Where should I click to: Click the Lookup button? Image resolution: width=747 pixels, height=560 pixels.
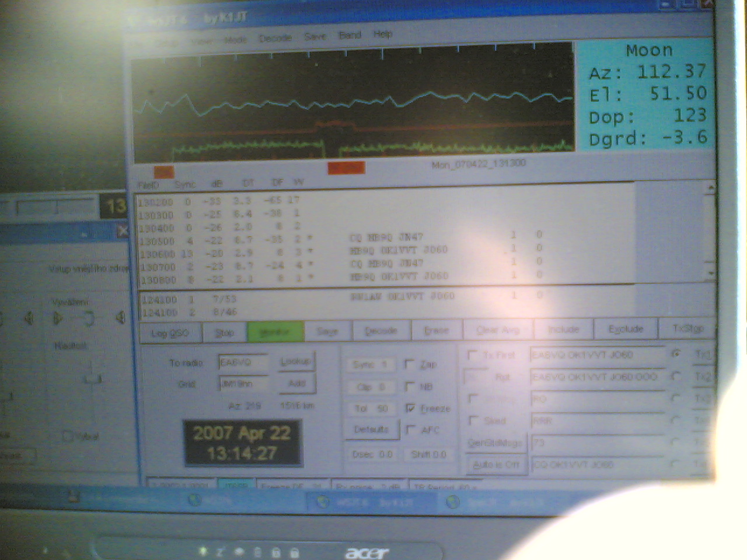pos(295,361)
